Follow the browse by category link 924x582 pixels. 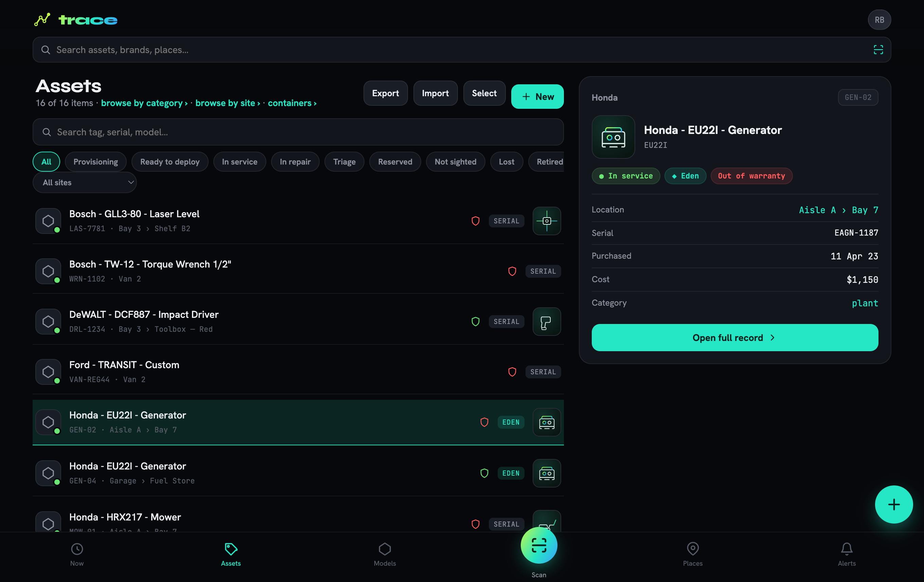[144, 103]
